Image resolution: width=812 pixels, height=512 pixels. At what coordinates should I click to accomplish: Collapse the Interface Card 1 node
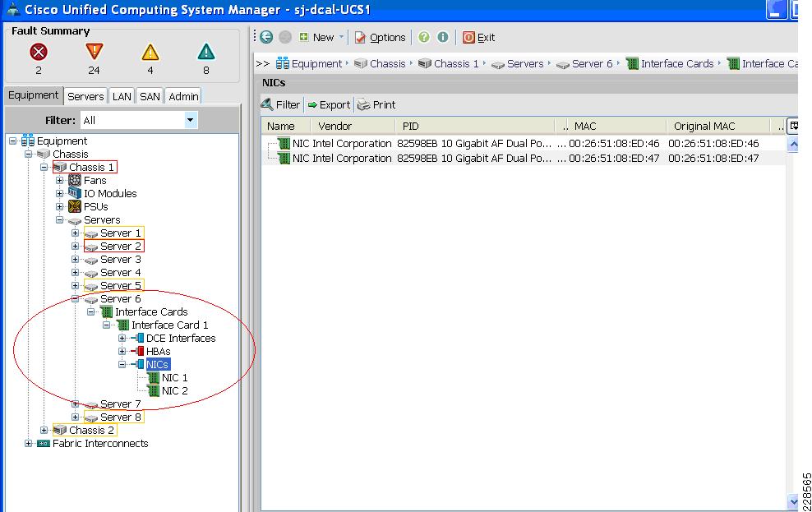tap(106, 325)
